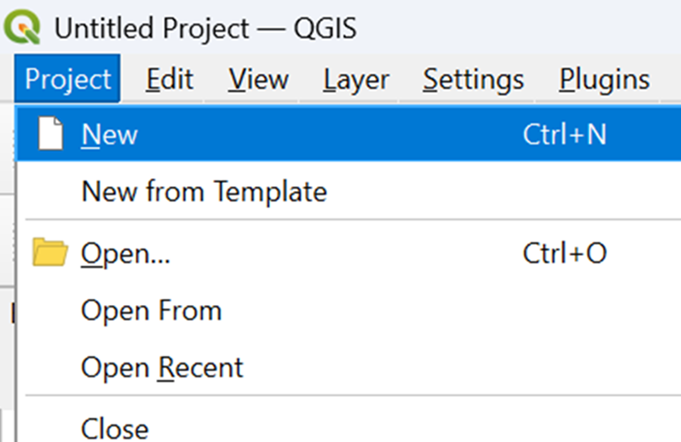Screen dimensions: 681x442
Task: Expand the Open From submenu
Action: point(151,311)
